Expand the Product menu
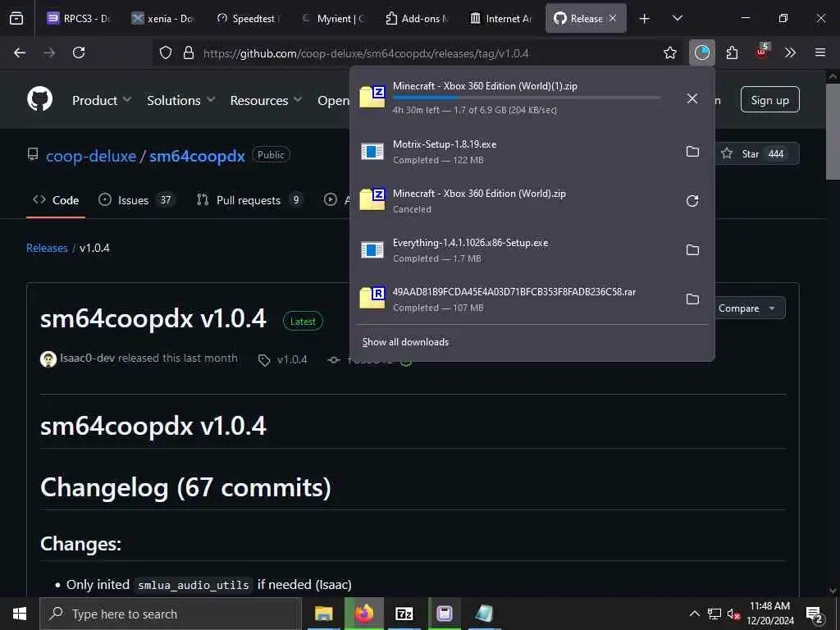The image size is (840, 630). coord(101,100)
